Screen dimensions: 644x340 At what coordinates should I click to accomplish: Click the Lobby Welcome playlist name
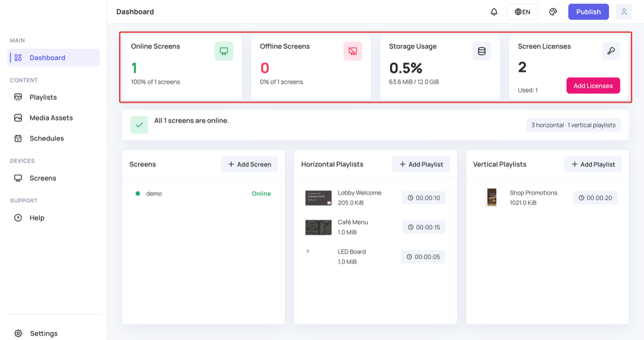pyautogui.click(x=360, y=193)
